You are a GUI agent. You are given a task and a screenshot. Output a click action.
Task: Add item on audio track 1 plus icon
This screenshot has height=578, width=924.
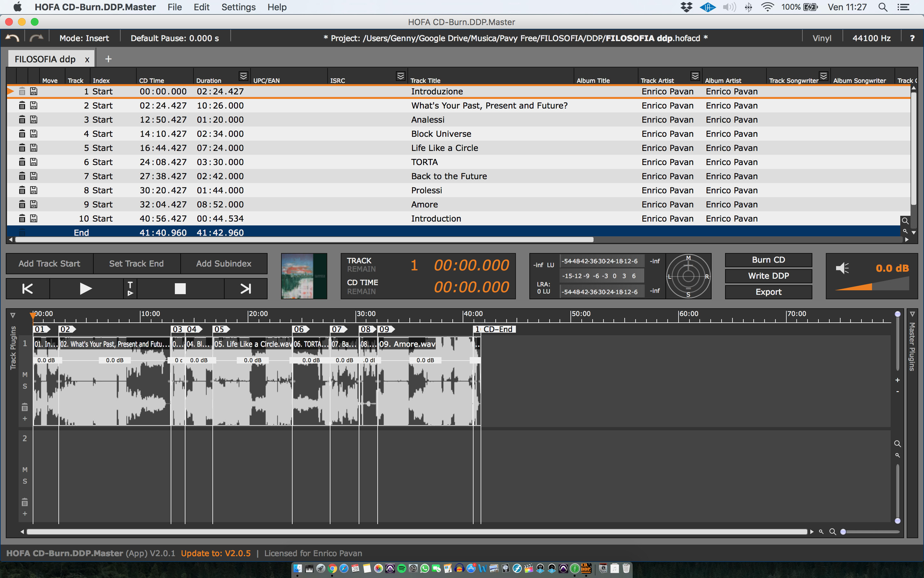(x=25, y=419)
